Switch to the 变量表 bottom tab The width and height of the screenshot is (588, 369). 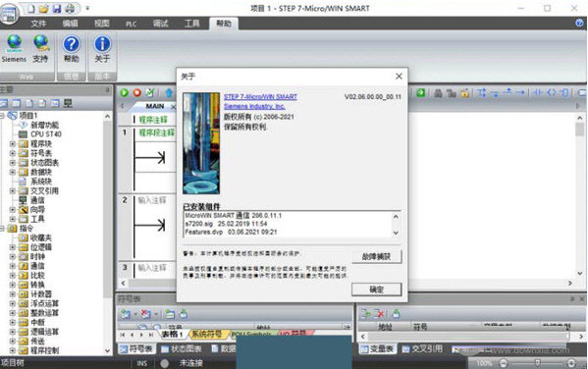coord(377,349)
